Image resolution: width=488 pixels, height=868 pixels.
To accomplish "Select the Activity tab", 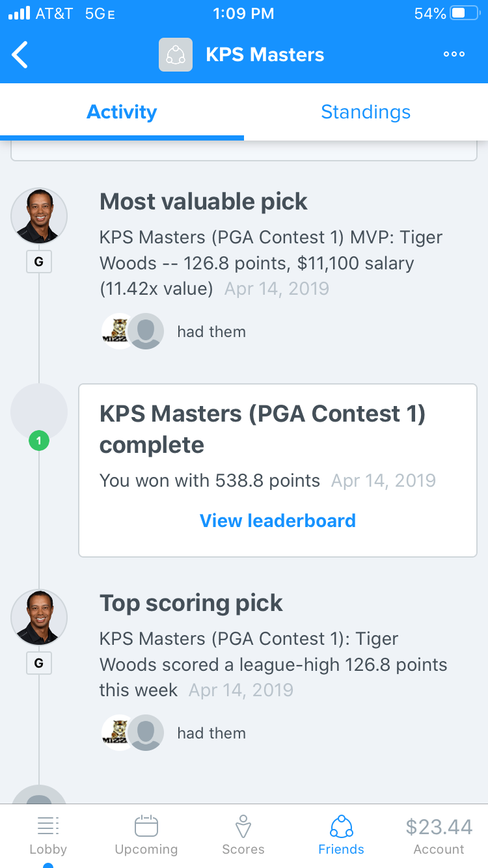I will pyautogui.click(x=122, y=112).
